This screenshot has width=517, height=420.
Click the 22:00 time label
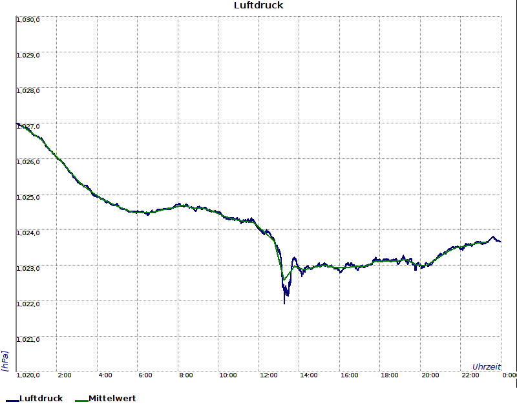(x=470, y=375)
